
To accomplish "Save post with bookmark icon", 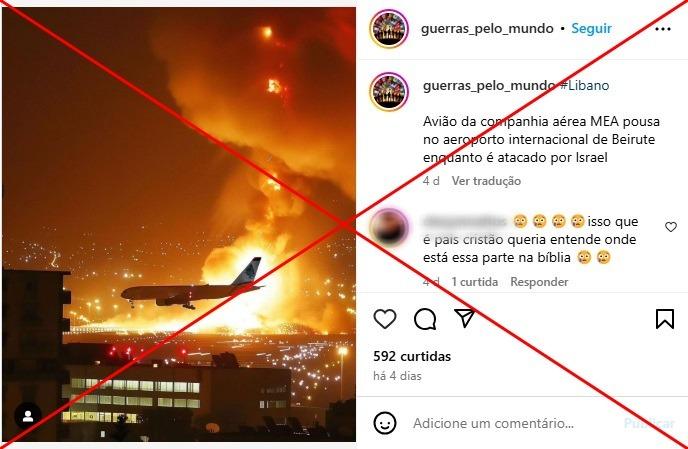I will 665,319.
